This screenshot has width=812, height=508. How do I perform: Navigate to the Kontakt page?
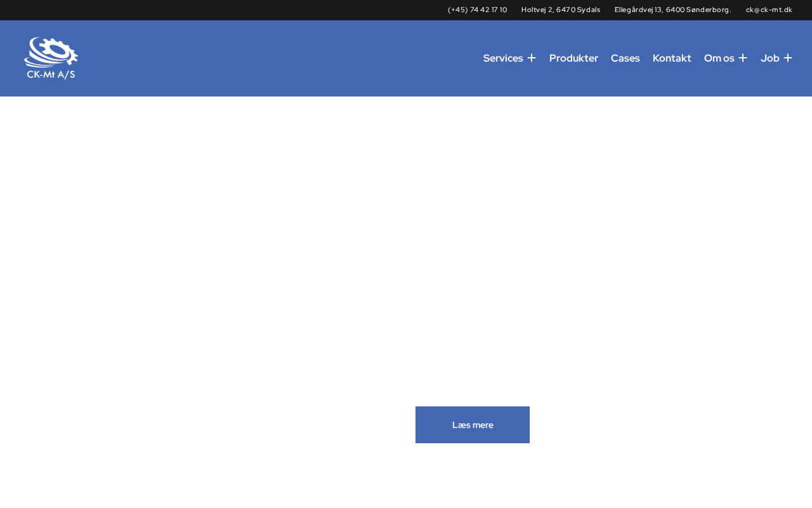[672, 58]
